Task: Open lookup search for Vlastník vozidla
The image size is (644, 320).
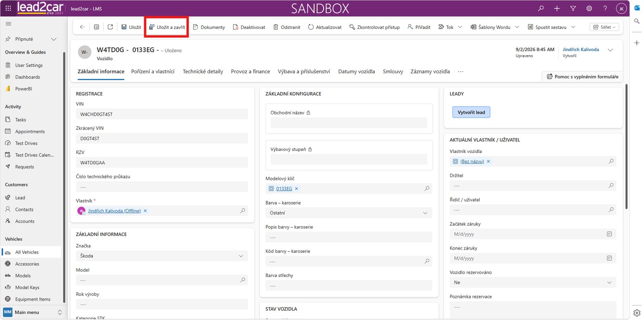Action: (611, 161)
